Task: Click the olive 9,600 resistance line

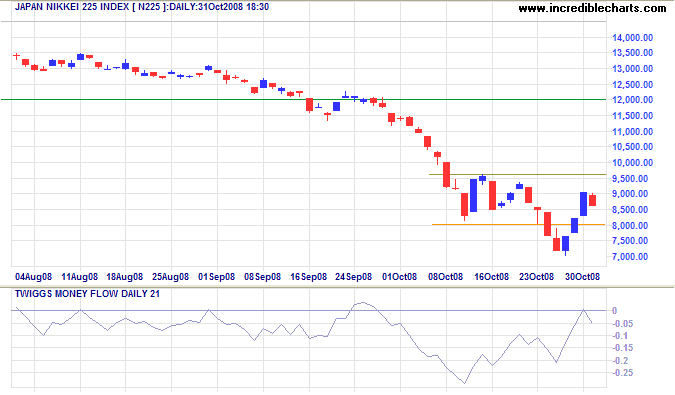Action: [517, 174]
